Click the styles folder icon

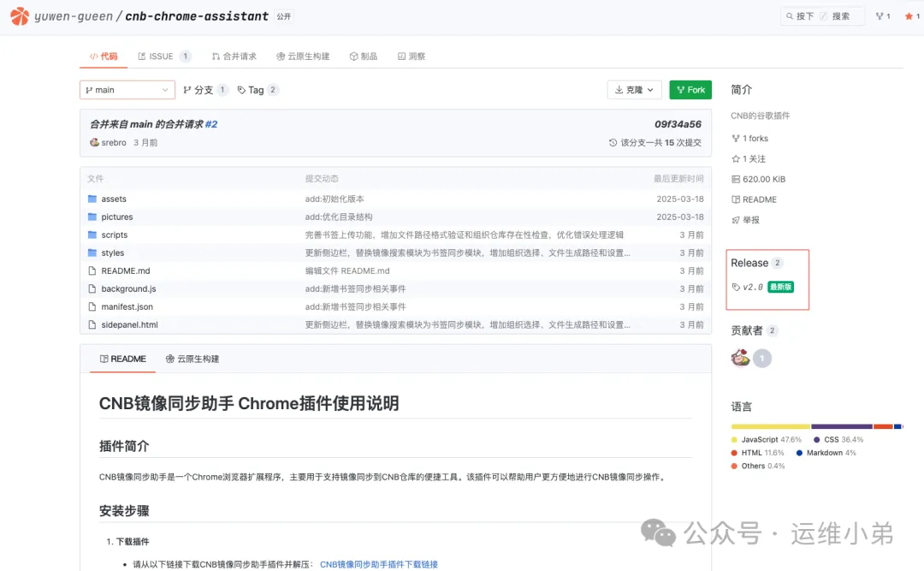tap(92, 253)
